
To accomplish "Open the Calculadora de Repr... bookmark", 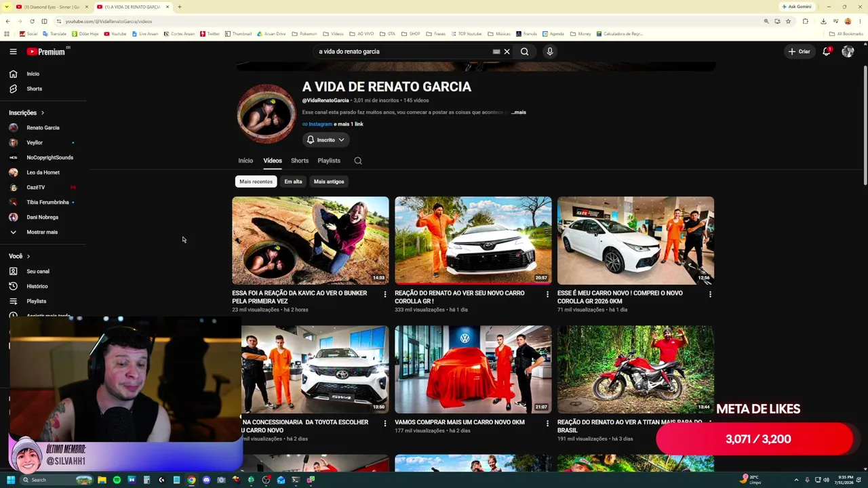I will coord(619,34).
